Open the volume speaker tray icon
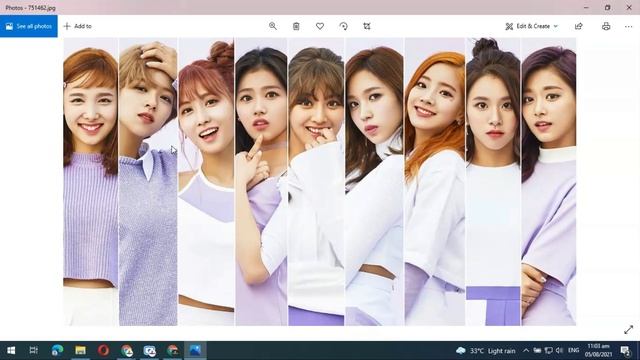Screen dimensions: 640x360 pos(560,351)
